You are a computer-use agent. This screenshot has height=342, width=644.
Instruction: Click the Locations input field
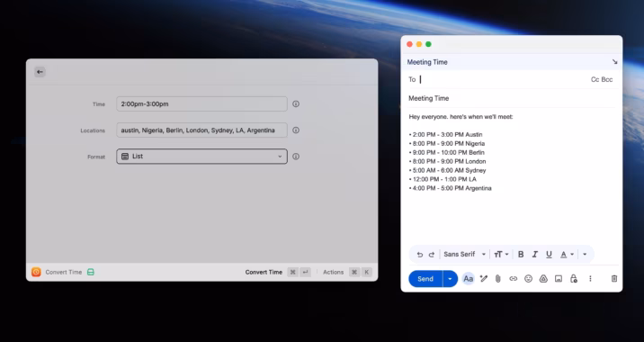click(x=201, y=130)
